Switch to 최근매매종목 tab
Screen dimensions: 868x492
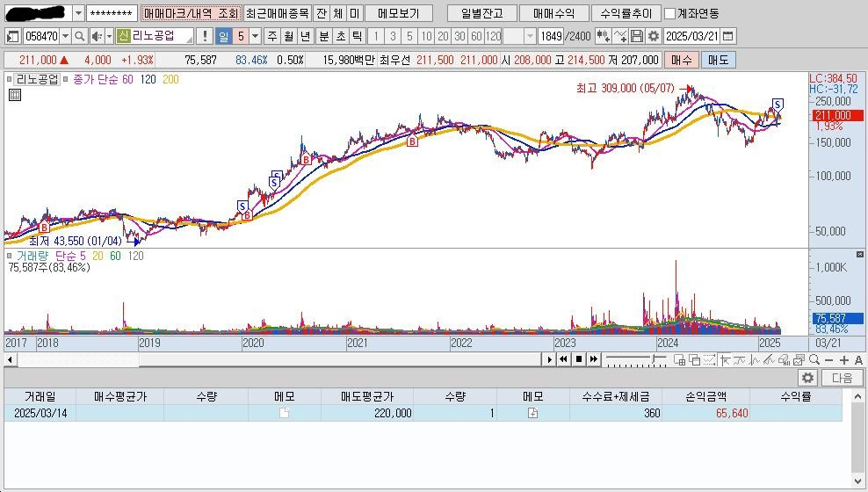[x=277, y=14]
